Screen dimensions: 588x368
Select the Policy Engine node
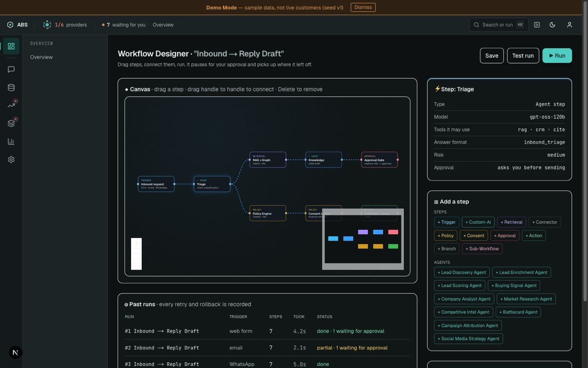tap(268, 213)
